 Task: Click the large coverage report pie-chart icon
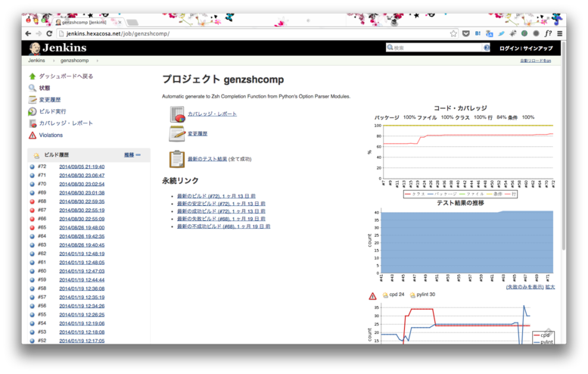(x=177, y=114)
